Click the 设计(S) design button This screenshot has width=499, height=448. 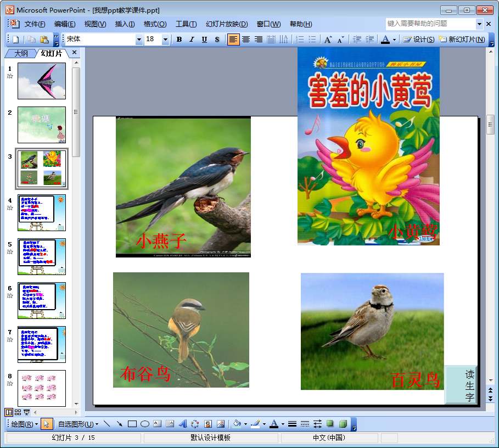tap(419, 40)
